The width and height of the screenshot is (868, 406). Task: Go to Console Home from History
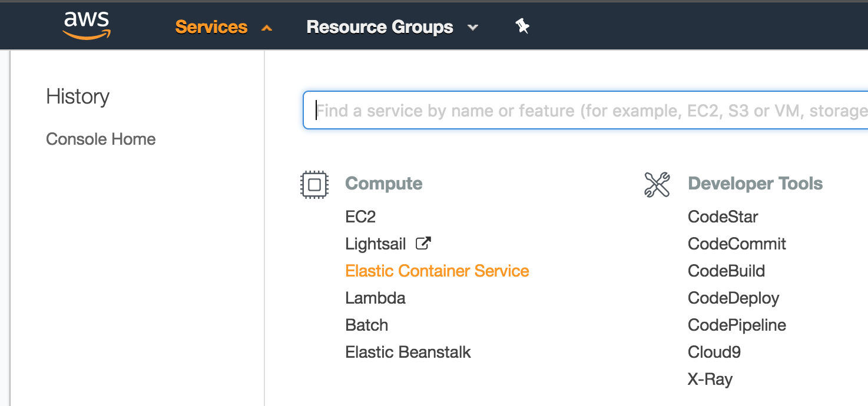[101, 139]
